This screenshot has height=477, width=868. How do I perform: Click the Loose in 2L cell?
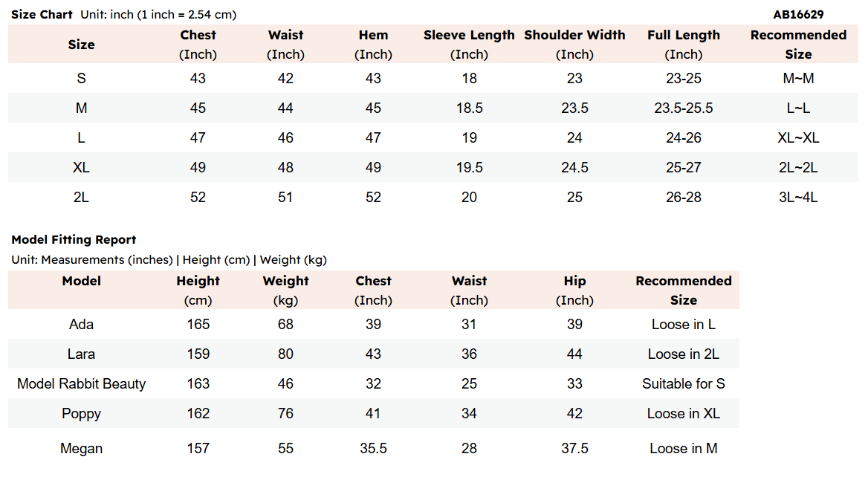point(684,354)
